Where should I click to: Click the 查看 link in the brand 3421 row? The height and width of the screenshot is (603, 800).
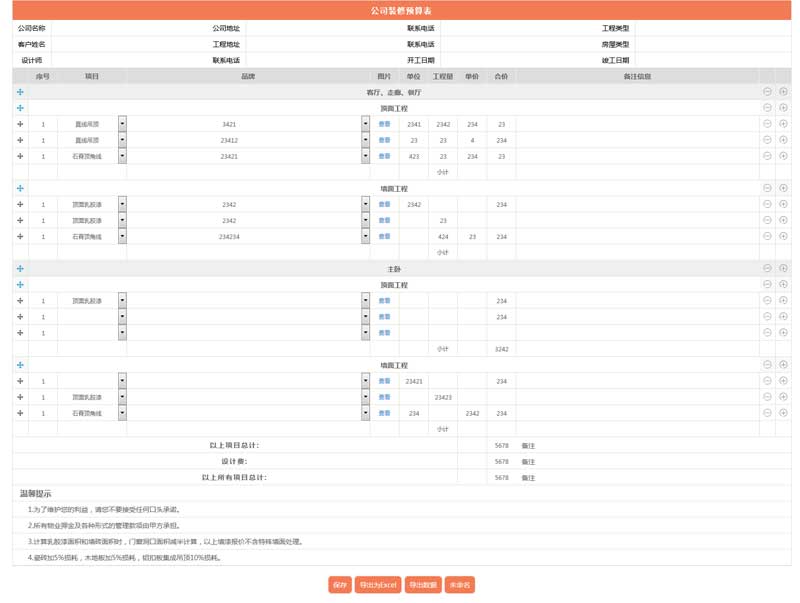384,124
